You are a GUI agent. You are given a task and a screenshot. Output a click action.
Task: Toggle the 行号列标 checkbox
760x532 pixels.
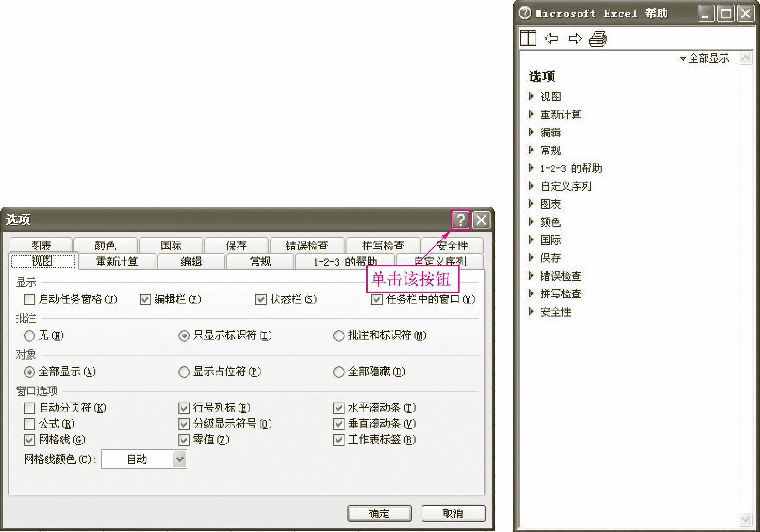184,408
